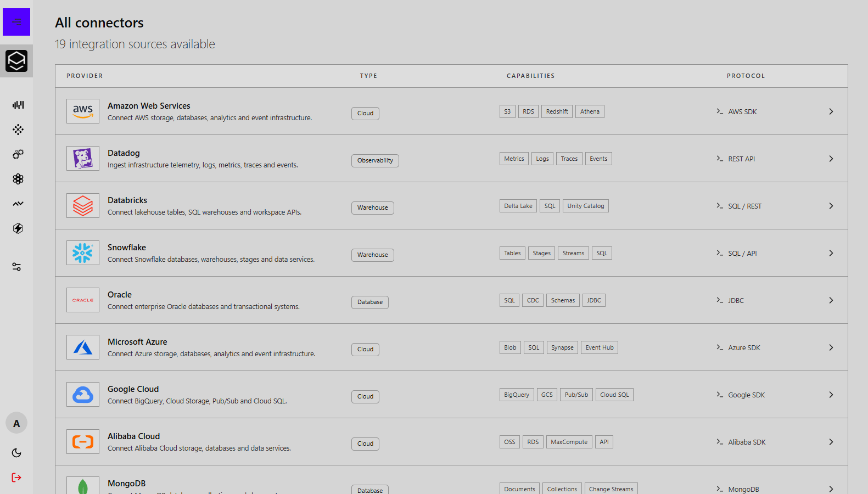Screen dimensions: 868x494
Task: Click the CAPABILITIES column header
Action: point(530,76)
